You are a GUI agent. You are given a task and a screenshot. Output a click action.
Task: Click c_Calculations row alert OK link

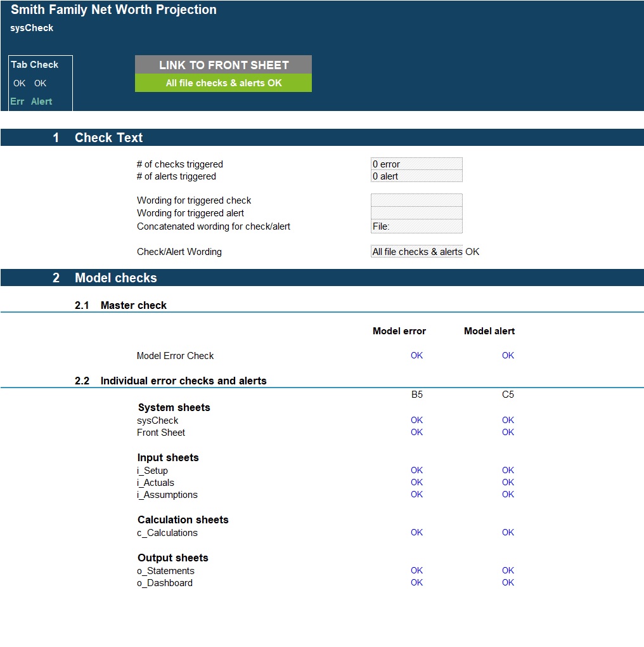(x=508, y=532)
